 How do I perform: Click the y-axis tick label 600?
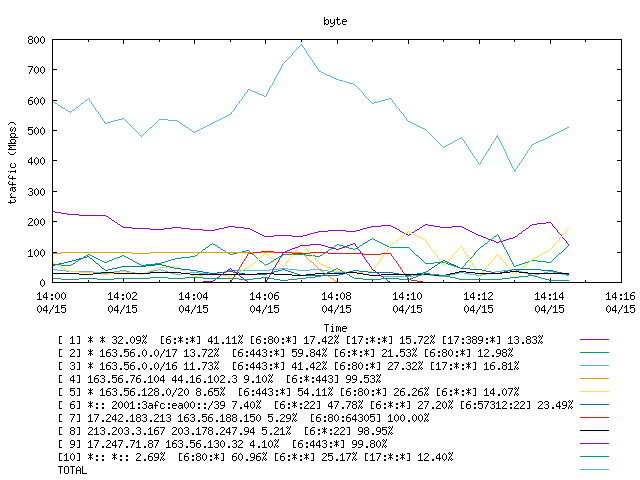tap(36, 101)
